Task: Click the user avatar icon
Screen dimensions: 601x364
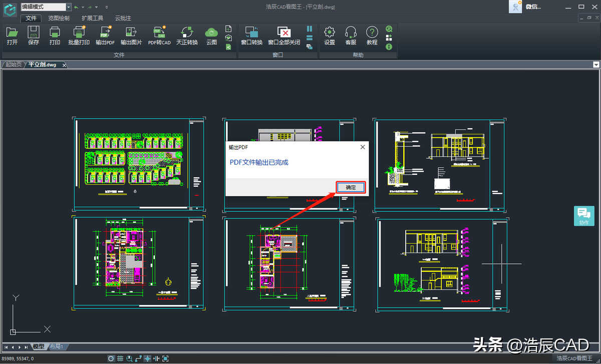Action: 515,7
